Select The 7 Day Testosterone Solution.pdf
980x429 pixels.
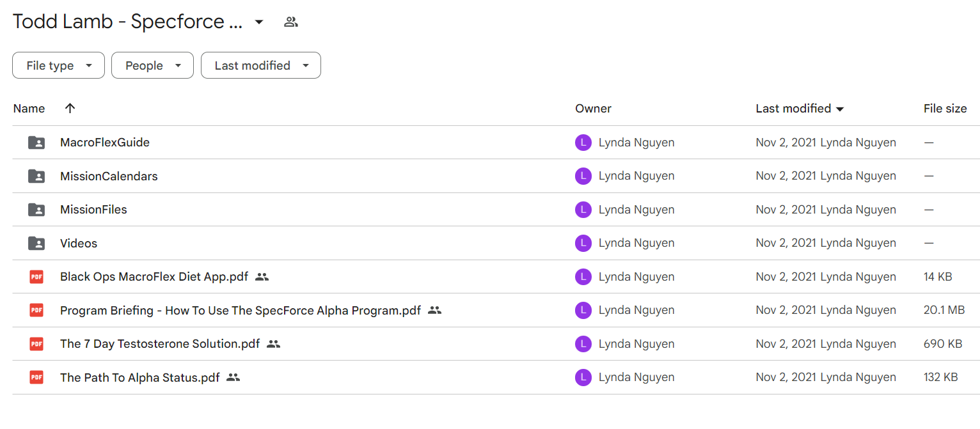(160, 344)
